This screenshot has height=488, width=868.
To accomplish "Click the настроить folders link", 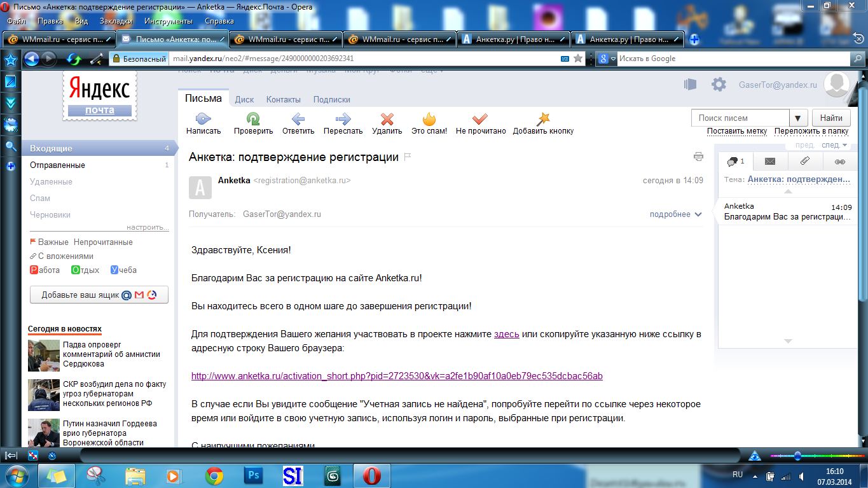I will pyautogui.click(x=148, y=227).
